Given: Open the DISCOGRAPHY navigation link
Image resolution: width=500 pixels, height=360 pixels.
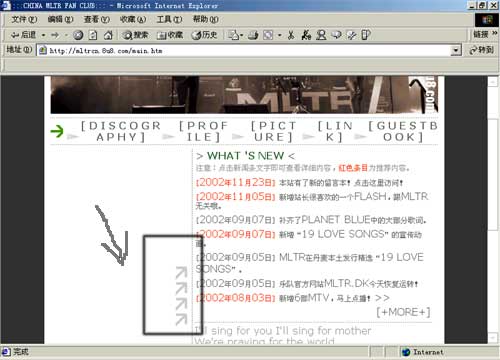Looking at the screenshot, I should (x=121, y=131).
